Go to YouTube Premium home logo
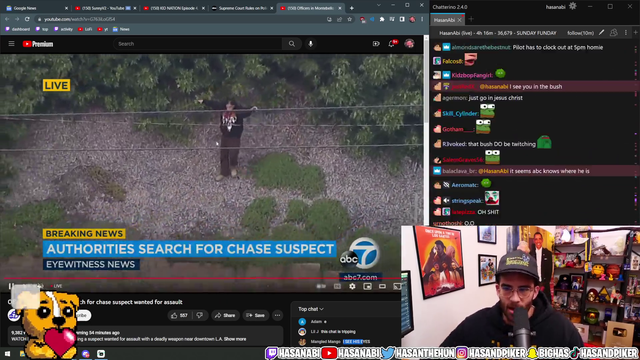This screenshot has width=640, height=360. point(38,44)
